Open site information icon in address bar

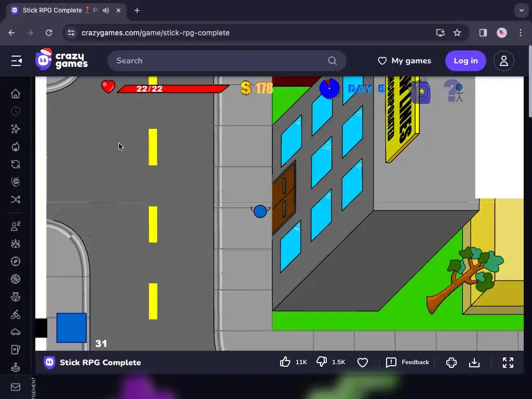coord(71,33)
